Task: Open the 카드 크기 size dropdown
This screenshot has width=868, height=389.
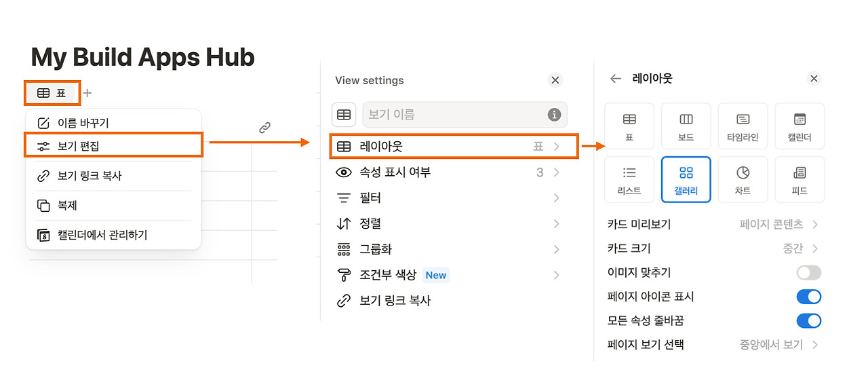Action: coord(800,248)
